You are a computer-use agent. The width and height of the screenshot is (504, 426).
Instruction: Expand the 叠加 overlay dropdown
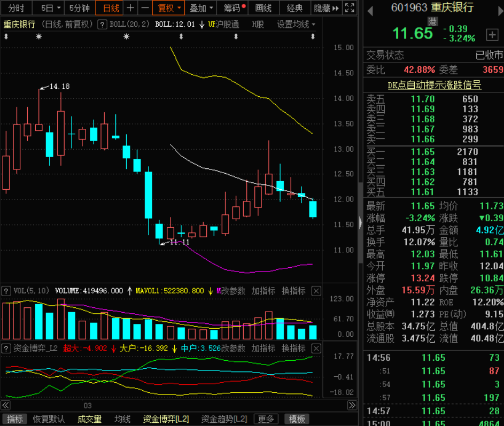coord(202,8)
